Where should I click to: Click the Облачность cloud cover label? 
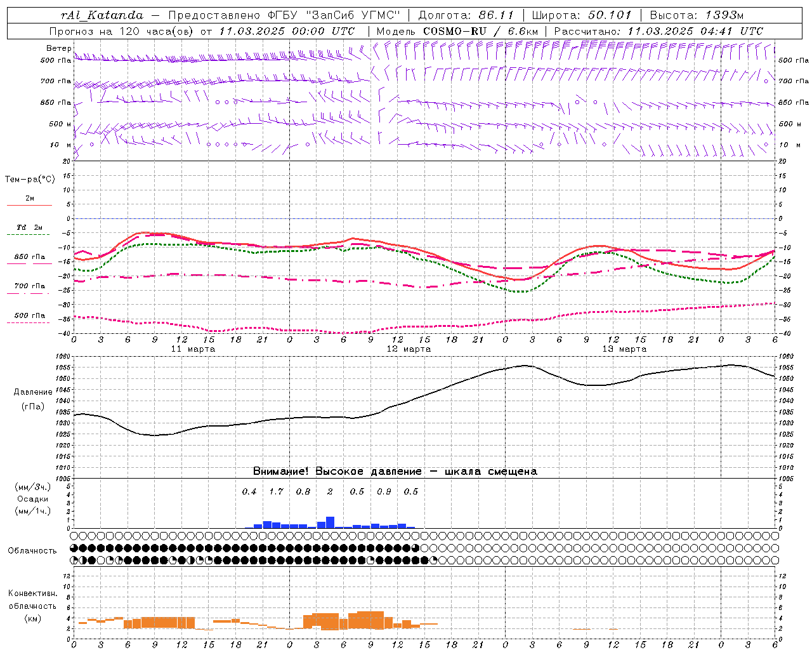(x=32, y=551)
